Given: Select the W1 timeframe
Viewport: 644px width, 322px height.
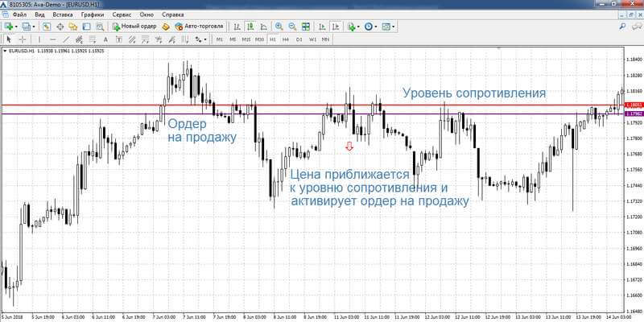Looking at the screenshot, I should (x=312, y=39).
